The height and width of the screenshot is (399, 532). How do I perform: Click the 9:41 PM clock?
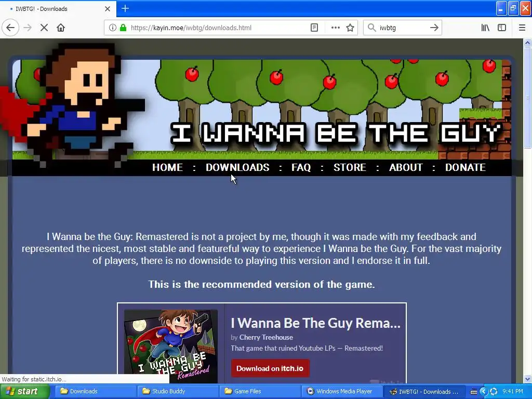tap(513, 392)
